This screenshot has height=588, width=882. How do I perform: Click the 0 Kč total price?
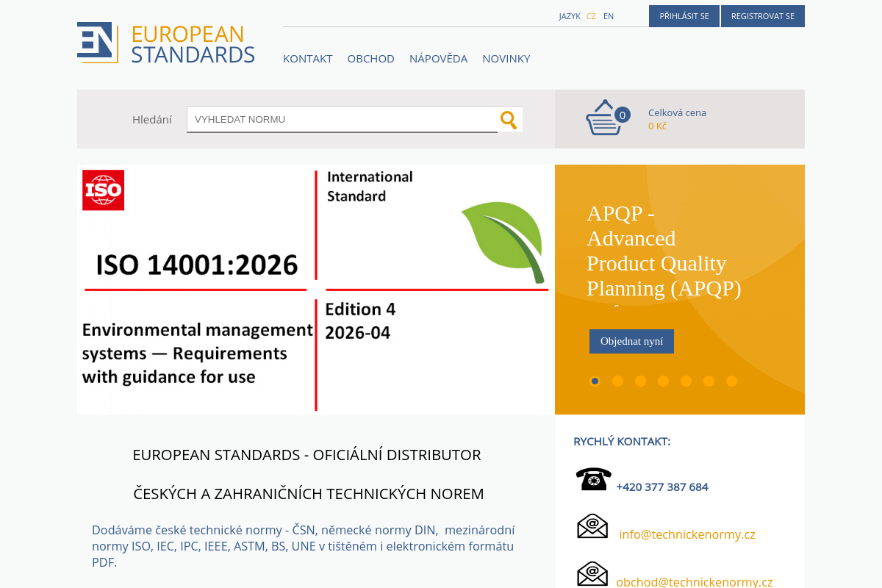tap(657, 126)
